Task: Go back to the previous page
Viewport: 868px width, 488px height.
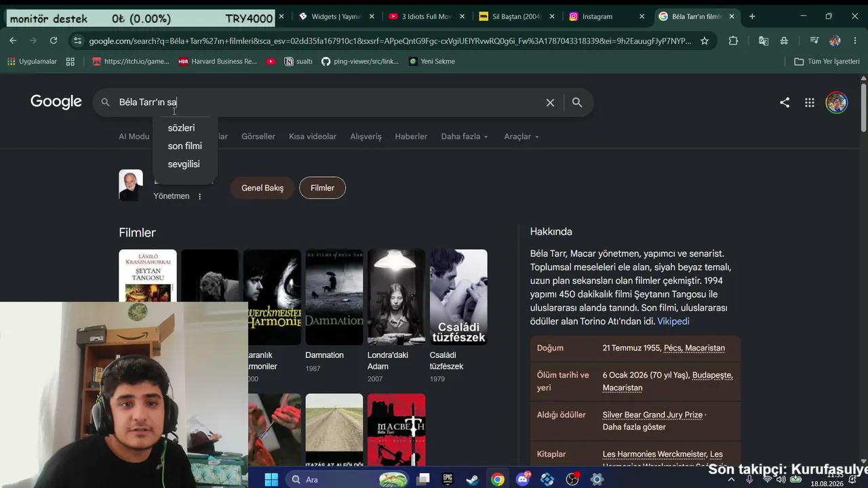Action: pos(13,41)
